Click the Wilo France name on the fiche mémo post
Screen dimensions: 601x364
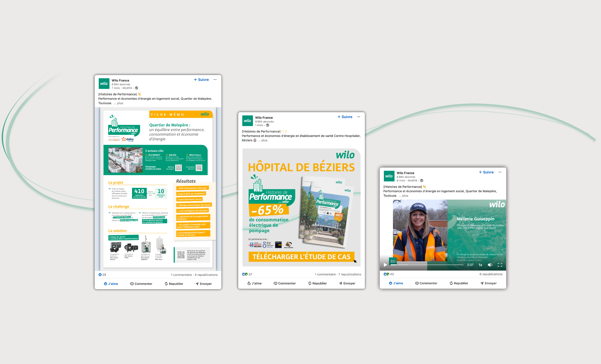click(120, 80)
